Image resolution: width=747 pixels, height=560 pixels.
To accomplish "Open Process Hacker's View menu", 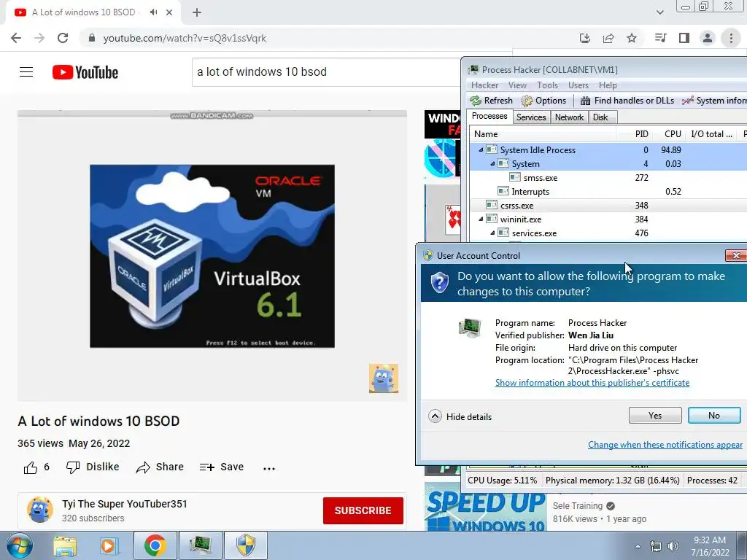I will click(x=517, y=85).
